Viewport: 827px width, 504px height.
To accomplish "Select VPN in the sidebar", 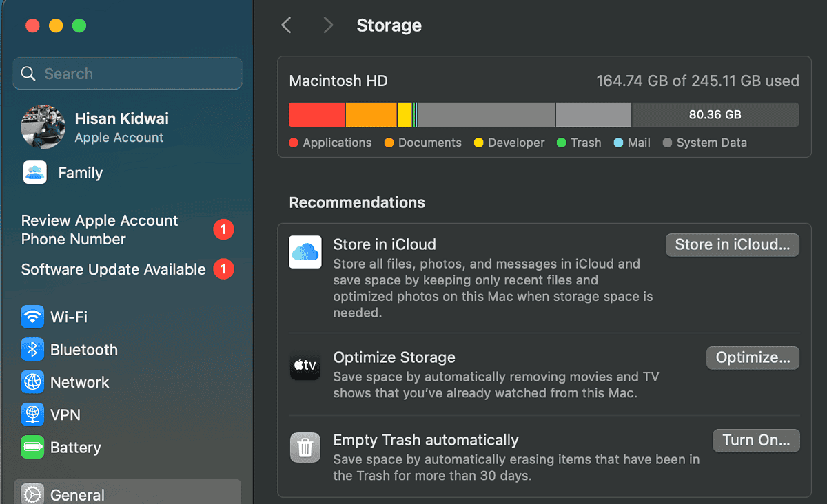I will tap(127, 414).
